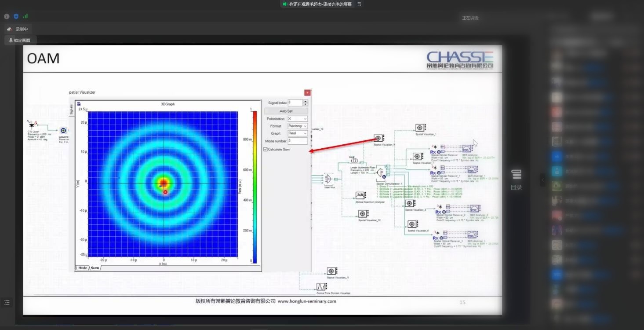
Task: Click the Mode number input field
Action: coord(298,141)
